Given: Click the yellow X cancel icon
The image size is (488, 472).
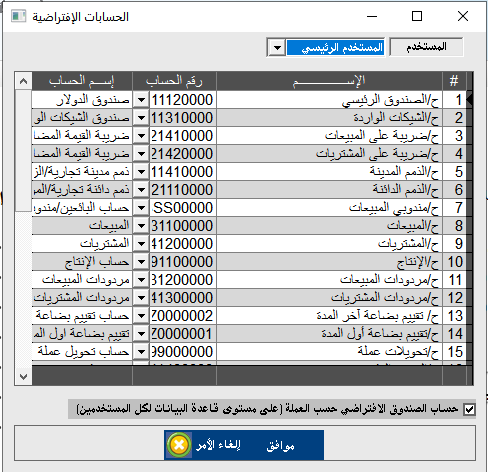Looking at the screenshot, I should pos(179,445).
